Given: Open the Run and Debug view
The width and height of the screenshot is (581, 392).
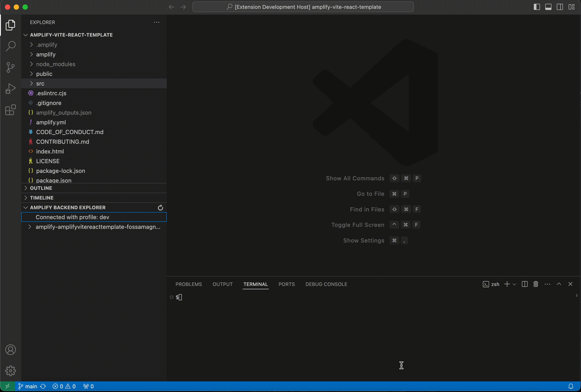Looking at the screenshot, I should [x=11, y=88].
